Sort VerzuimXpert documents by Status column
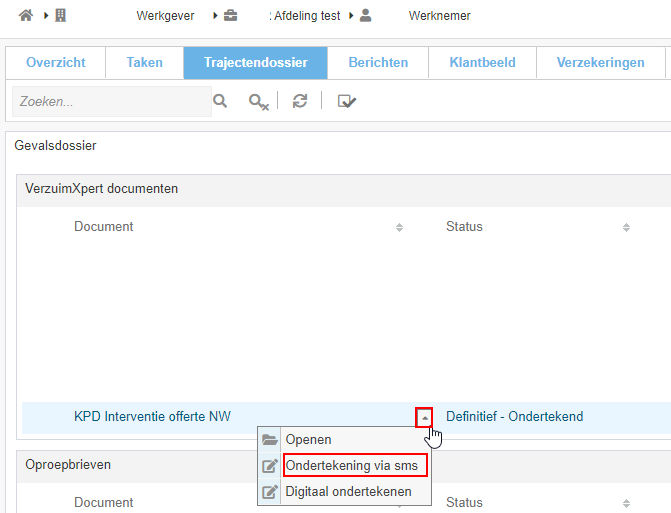 coord(625,228)
